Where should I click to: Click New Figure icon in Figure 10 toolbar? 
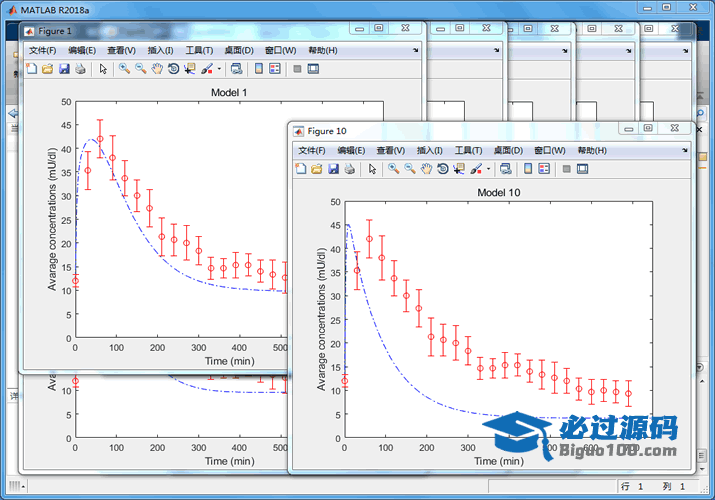(301, 169)
